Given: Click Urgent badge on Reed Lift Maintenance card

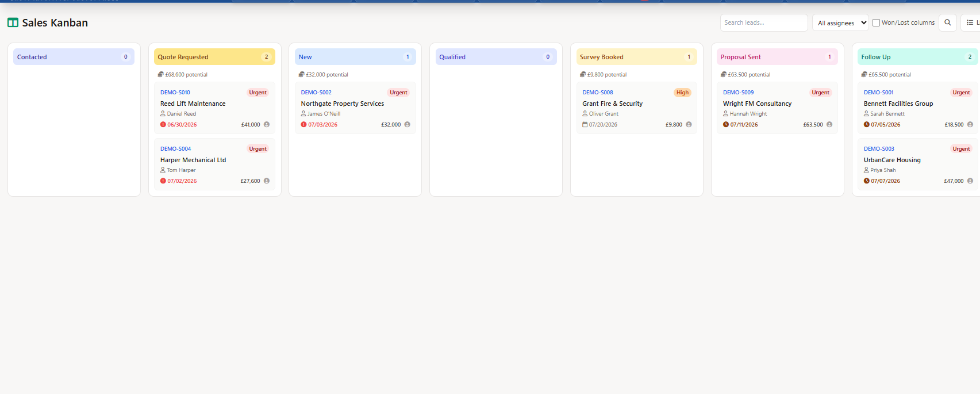Looking at the screenshot, I should pyautogui.click(x=258, y=92).
